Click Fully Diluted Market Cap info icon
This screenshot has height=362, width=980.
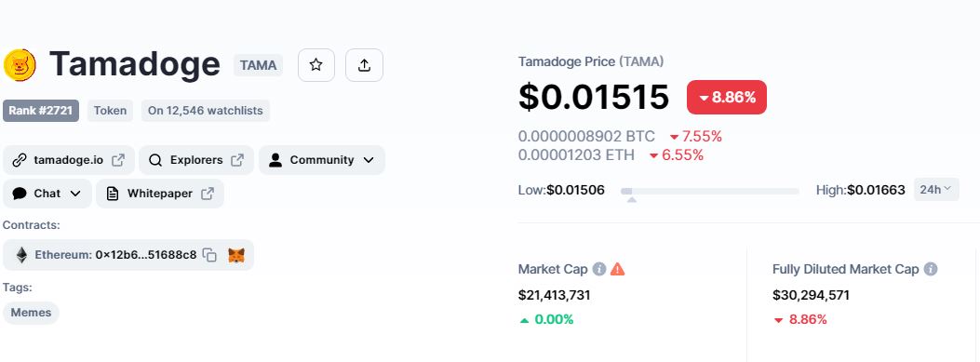pos(931,269)
